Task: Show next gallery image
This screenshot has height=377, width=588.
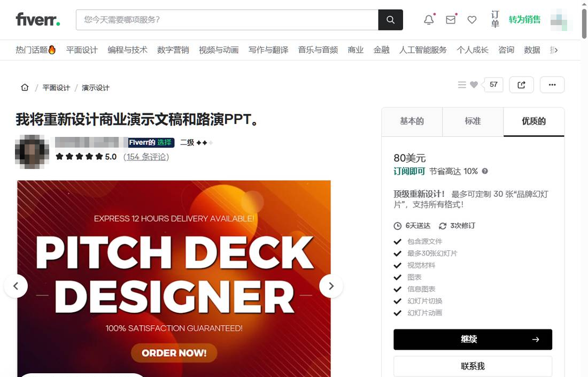Action: [331, 286]
